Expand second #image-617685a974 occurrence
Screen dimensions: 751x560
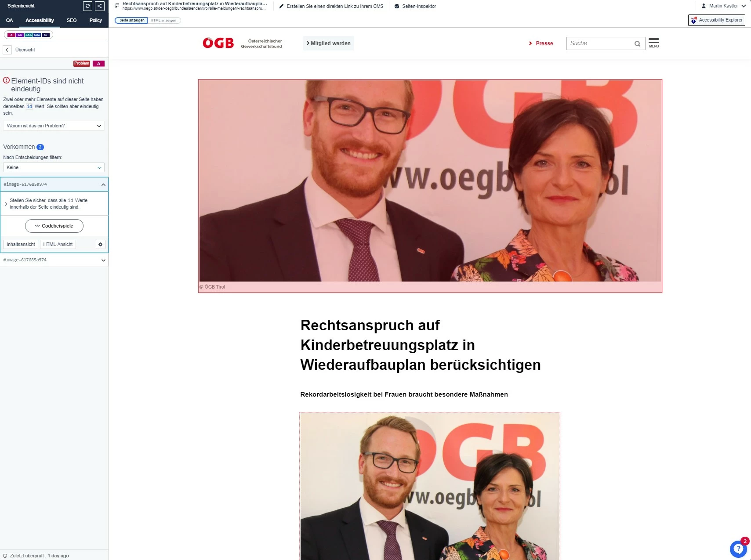click(x=54, y=260)
